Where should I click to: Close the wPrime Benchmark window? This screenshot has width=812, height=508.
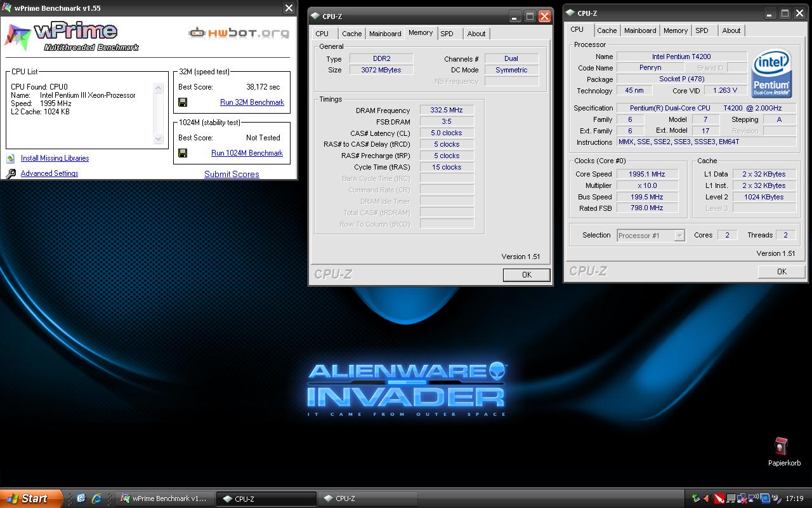coord(289,8)
